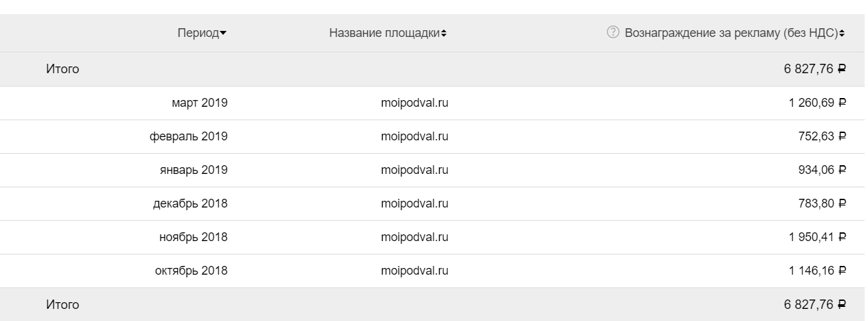Click the top Итого total row label
868x321 pixels.
(62, 69)
